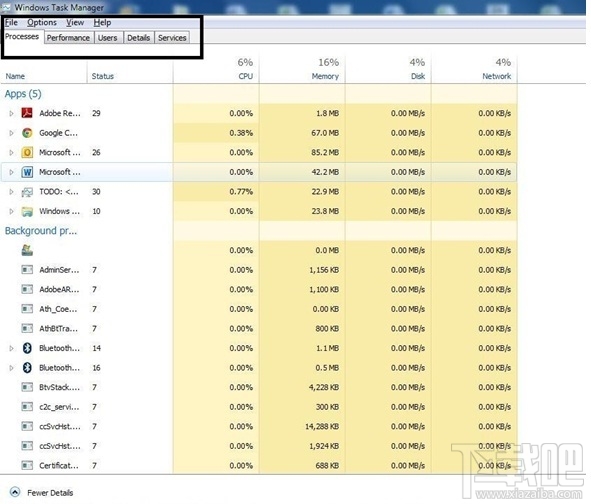Viewport: 591px width, 504px height.
Task: Sort by the Status column header
Action: coord(103,76)
